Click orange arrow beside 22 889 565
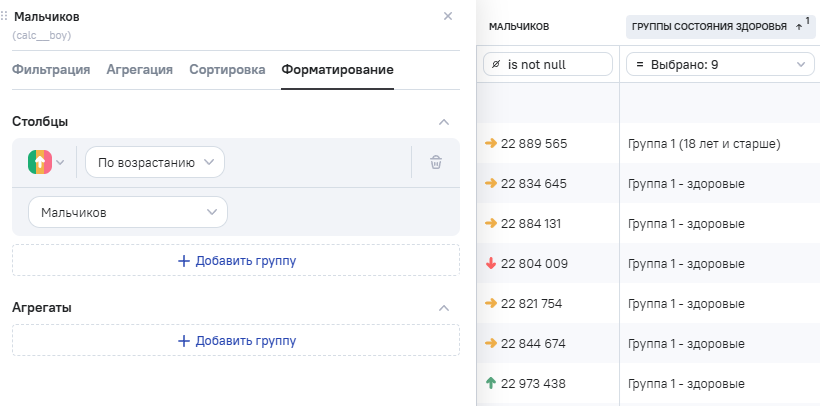The width and height of the screenshot is (820, 406). [x=490, y=144]
